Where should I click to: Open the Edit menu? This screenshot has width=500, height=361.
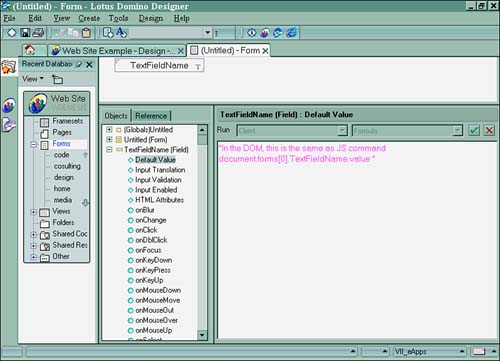click(35, 18)
